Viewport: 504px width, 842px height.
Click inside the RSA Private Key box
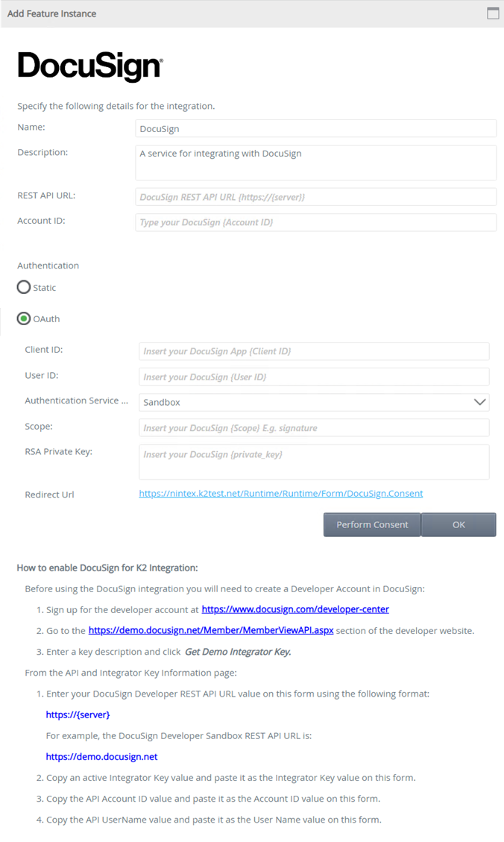click(313, 461)
